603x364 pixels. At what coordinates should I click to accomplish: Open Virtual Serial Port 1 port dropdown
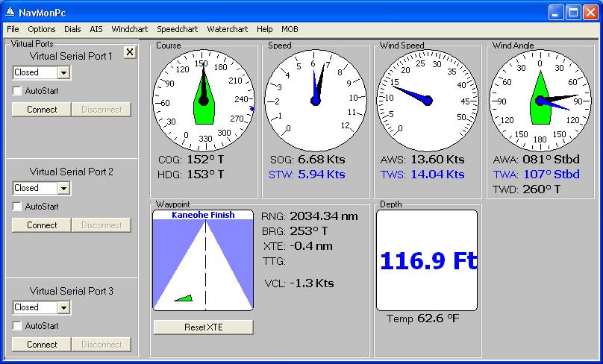pyautogui.click(x=63, y=72)
